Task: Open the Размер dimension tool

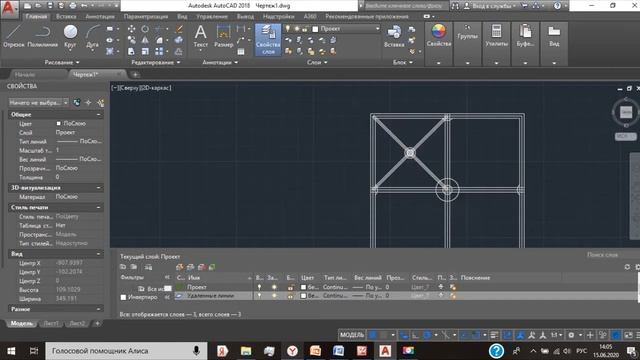Action: point(223,36)
